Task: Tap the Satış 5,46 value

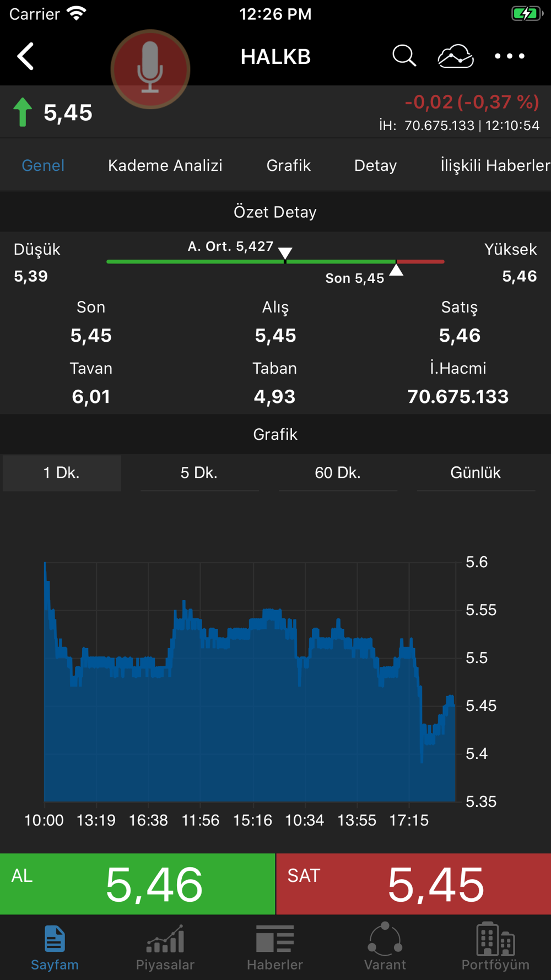Action: coord(460,336)
